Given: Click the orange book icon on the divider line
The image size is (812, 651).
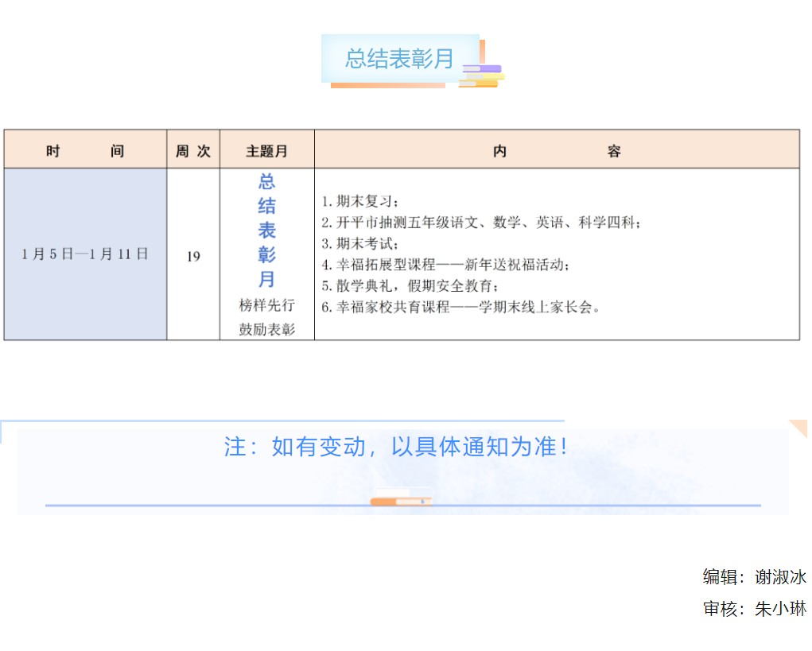Looking at the screenshot, I should click(x=401, y=501).
